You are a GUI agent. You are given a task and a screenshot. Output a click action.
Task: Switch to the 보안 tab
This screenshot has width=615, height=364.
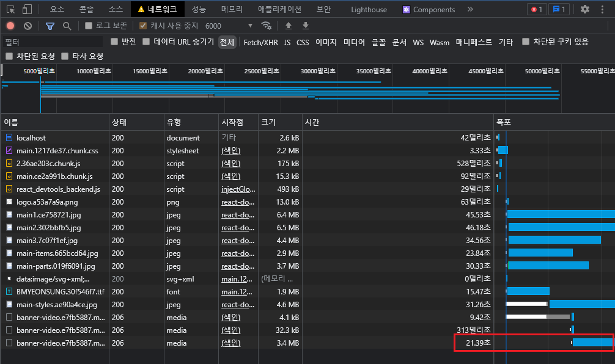[323, 9]
